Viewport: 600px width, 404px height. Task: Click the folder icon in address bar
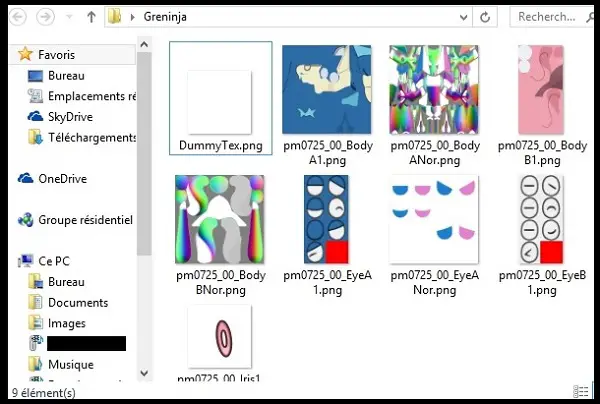pos(114,17)
